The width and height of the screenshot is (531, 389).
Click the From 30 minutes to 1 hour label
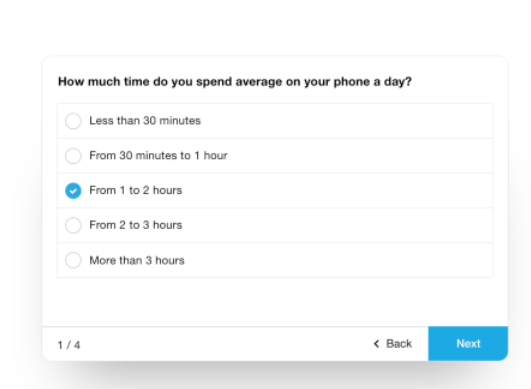tap(158, 155)
